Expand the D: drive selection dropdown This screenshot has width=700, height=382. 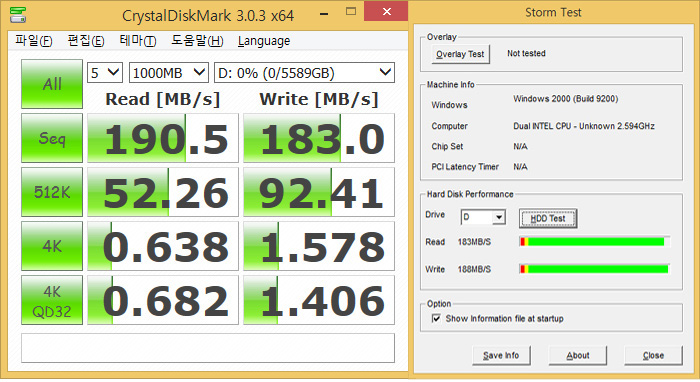click(304, 73)
